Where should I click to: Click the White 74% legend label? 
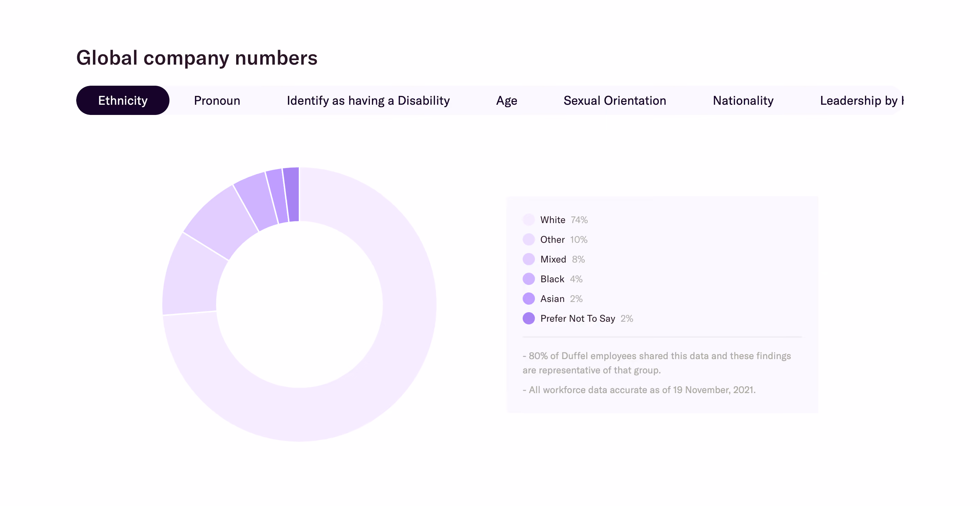click(564, 220)
